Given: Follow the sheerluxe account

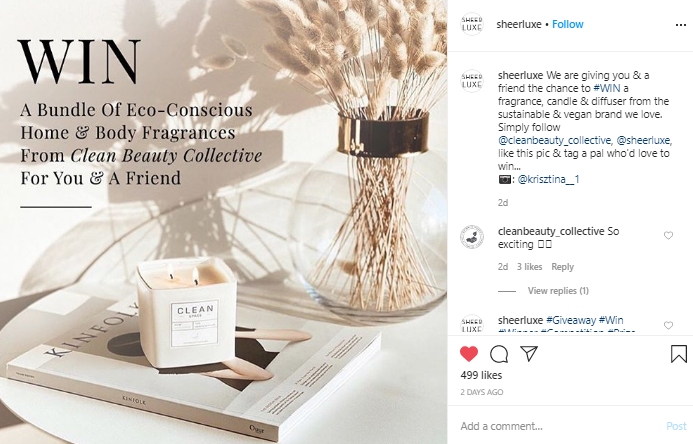Looking at the screenshot, I should (x=567, y=24).
